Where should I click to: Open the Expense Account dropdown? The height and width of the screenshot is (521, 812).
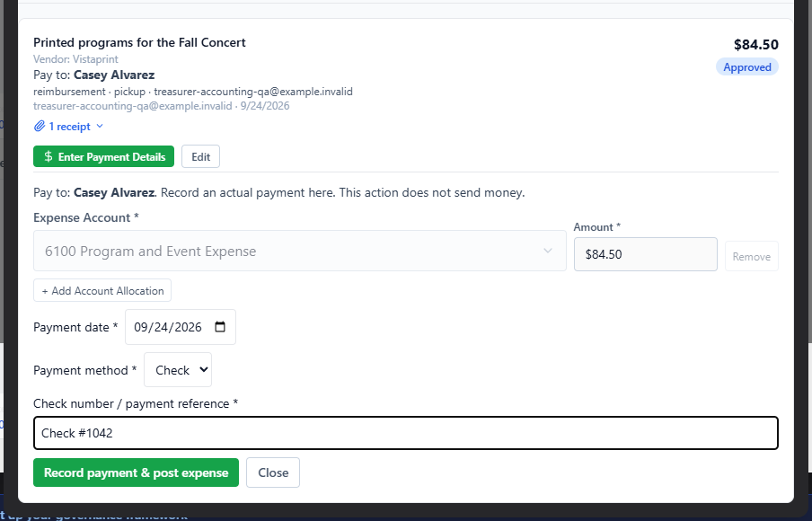(x=300, y=252)
